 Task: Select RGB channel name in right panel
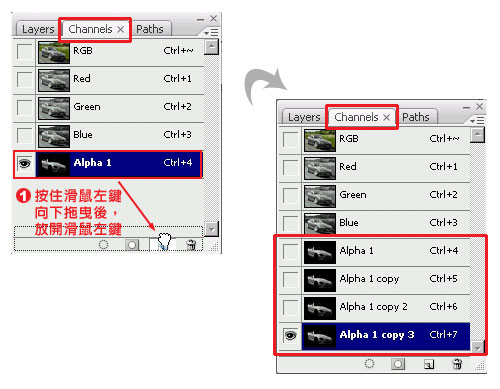click(349, 139)
